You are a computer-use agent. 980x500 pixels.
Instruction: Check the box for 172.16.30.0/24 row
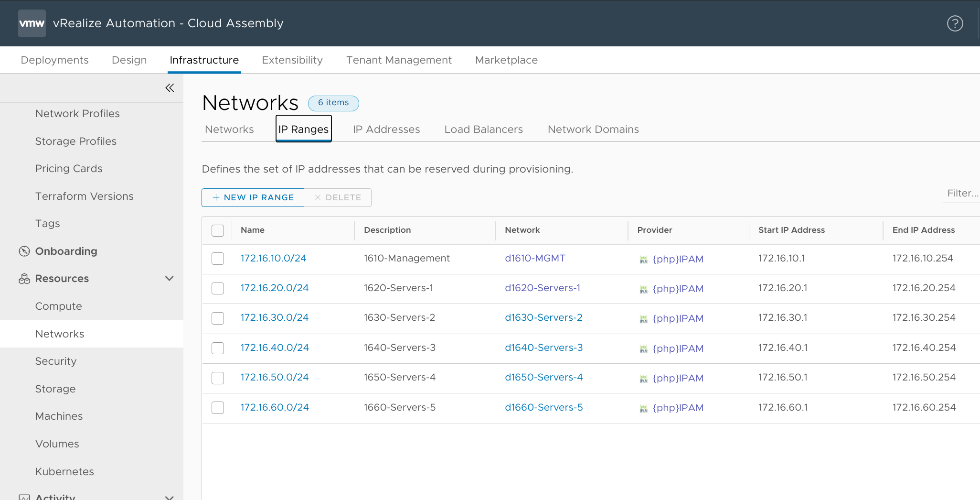(218, 318)
